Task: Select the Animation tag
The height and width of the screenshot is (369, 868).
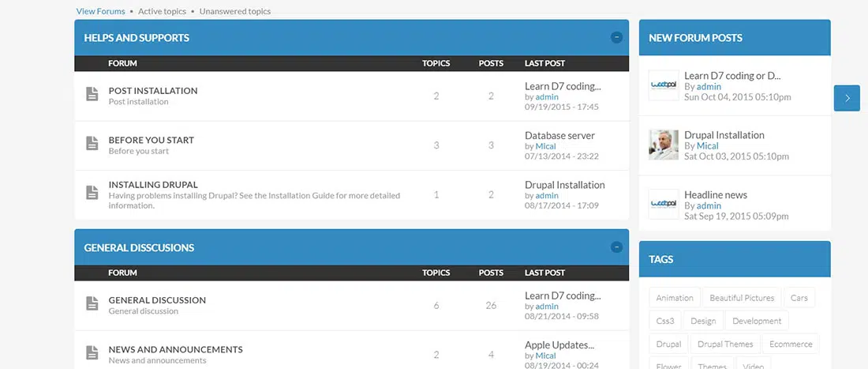Action: tap(675, 298)
